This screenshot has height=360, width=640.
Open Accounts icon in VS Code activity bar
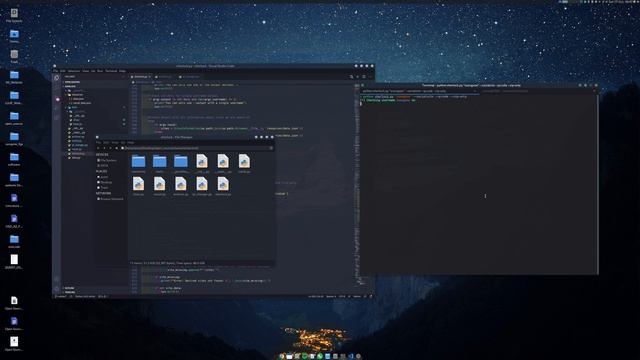pyautogui.click(x=57, y=279)
